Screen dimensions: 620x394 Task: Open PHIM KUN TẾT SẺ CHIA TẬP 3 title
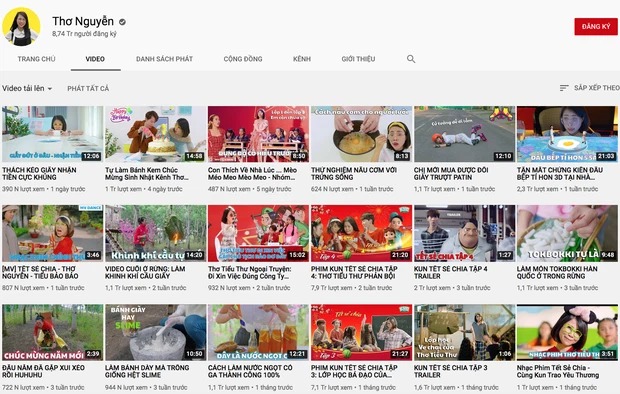354,371
